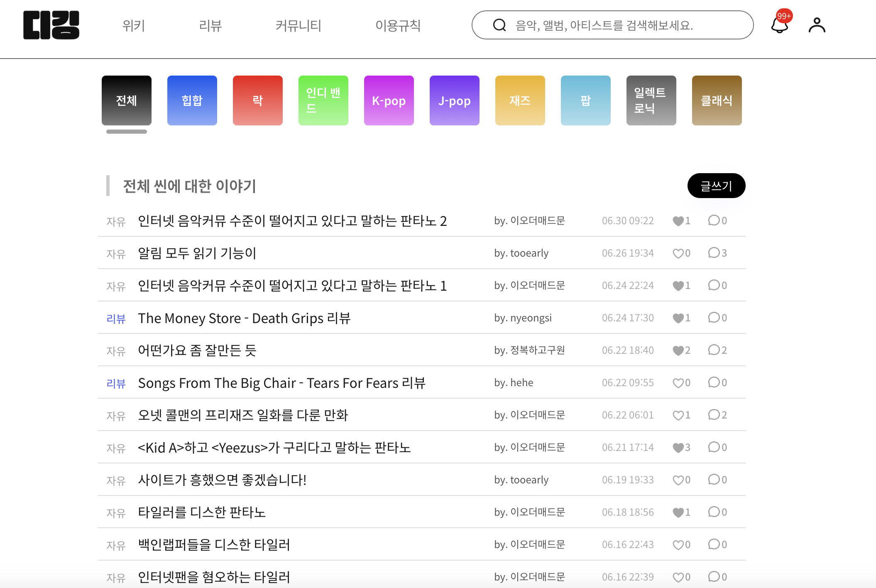
Task: Open 'Songs From The Big Chair - Tears For Fears 리뷰'
Action: [x=282, y=383]
